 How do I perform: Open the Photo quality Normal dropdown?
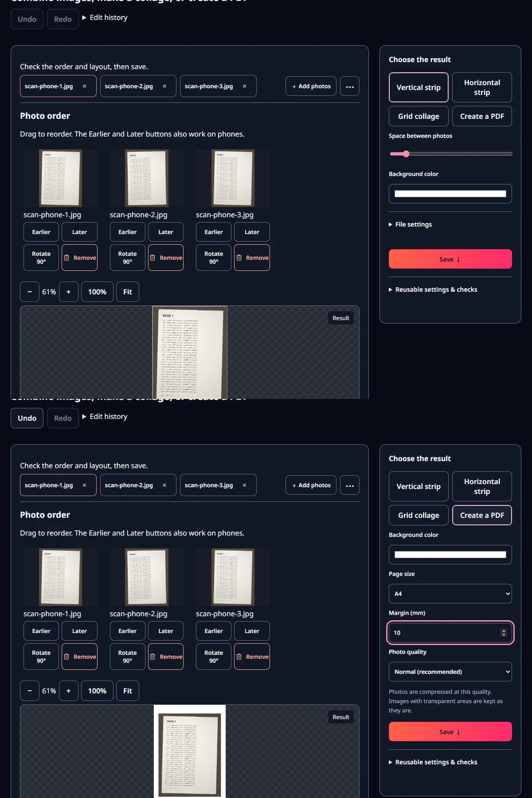point(450,672)
